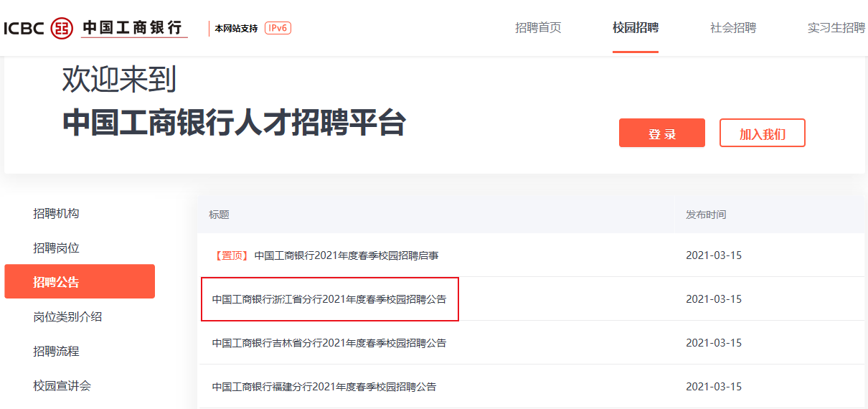Click the ICBC logo icon
Screen dimensions: 868x409
pos(62,28)
